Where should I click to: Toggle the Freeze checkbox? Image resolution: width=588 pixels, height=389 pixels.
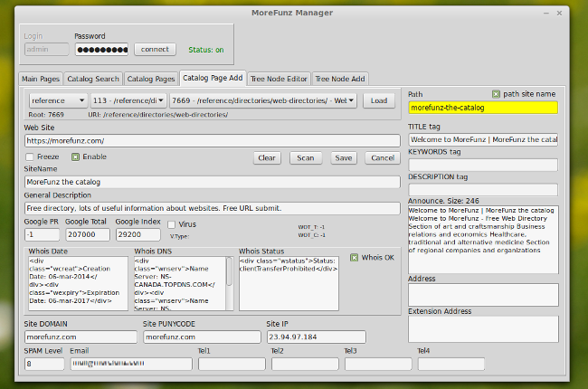(30, 157)
